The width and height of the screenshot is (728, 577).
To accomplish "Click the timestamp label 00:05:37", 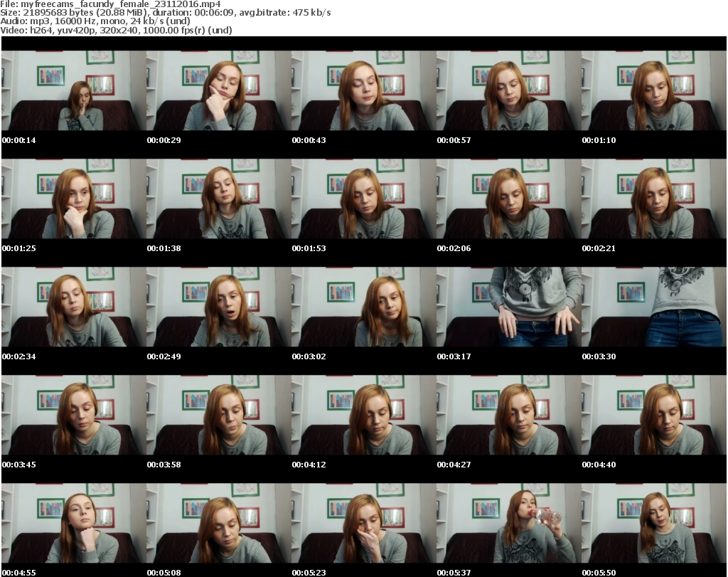I will point(454,573).
